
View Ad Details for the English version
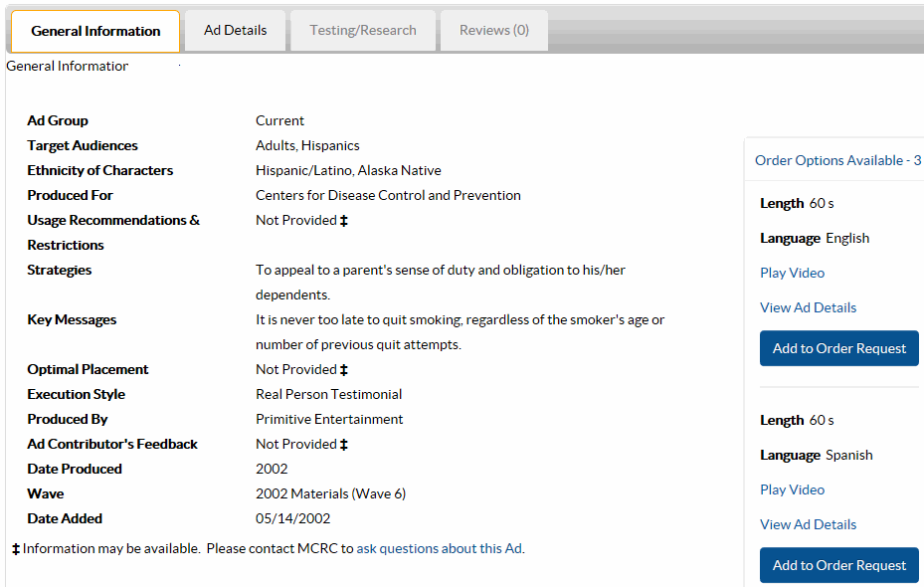point(808,307)
